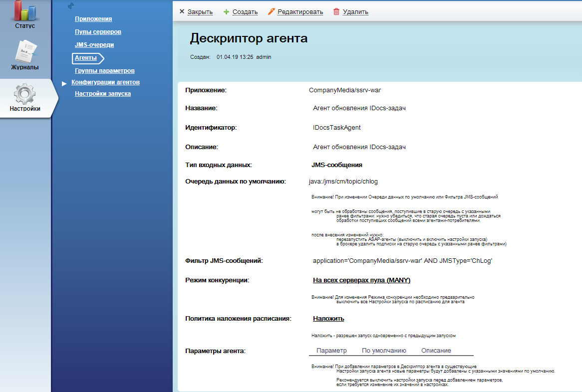The height and width of the screenshot is (392, 582).
Task: Click the Очередь данных по умолчанию: label
Action: [x=236, y=182]
